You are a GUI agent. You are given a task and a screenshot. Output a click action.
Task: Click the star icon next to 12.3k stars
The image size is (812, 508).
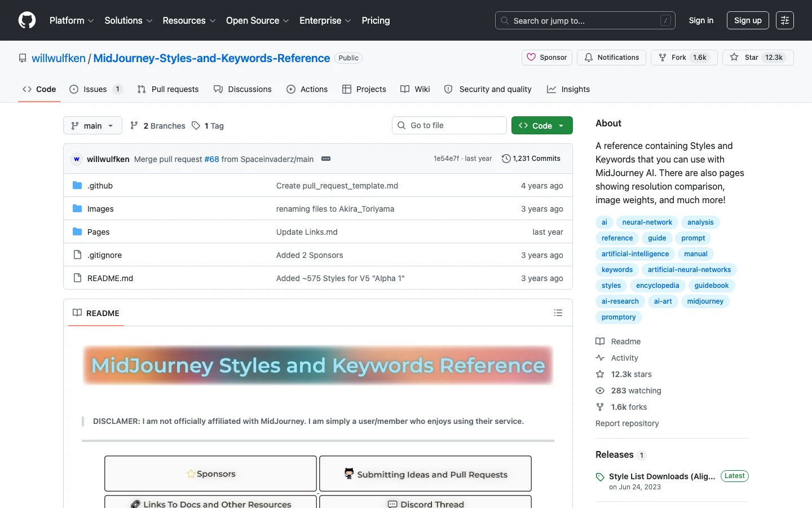pos(600,374)
